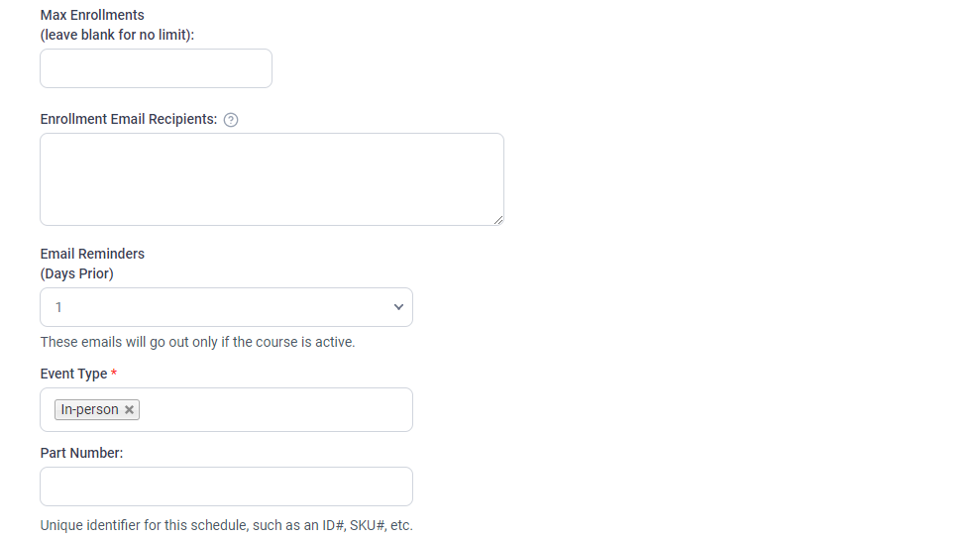This screenshot has width=980, height=539.
Task: Click the red required asterisk
Action: pos(114,373)
